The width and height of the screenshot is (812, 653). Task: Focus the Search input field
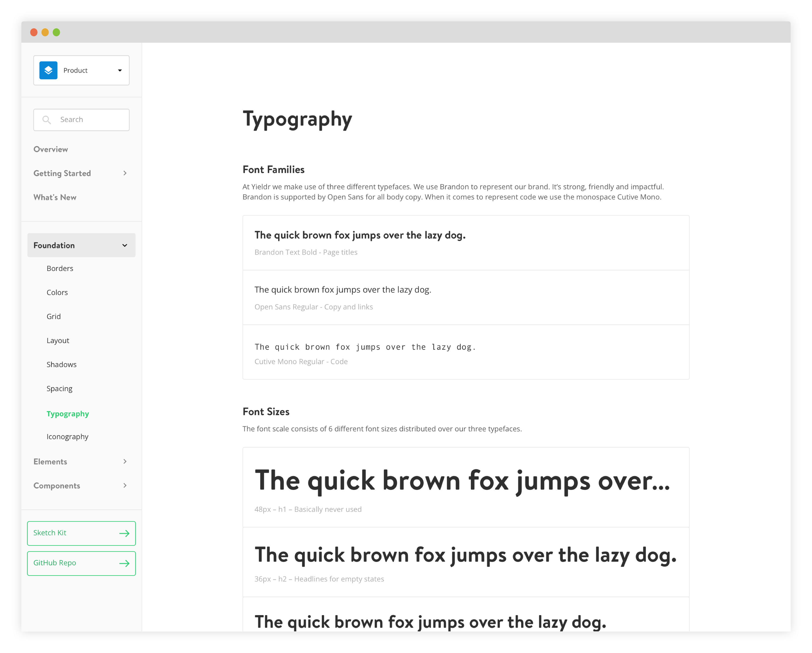tap(90, 120)
